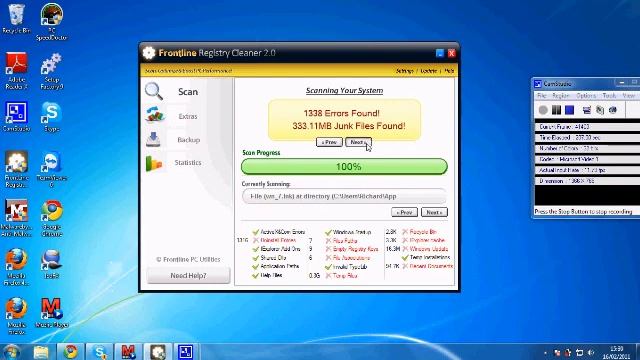Click the Codec row in CamStudio
Image resolution: width=640 pixels, height=360 pixels.
coord(587,159)
